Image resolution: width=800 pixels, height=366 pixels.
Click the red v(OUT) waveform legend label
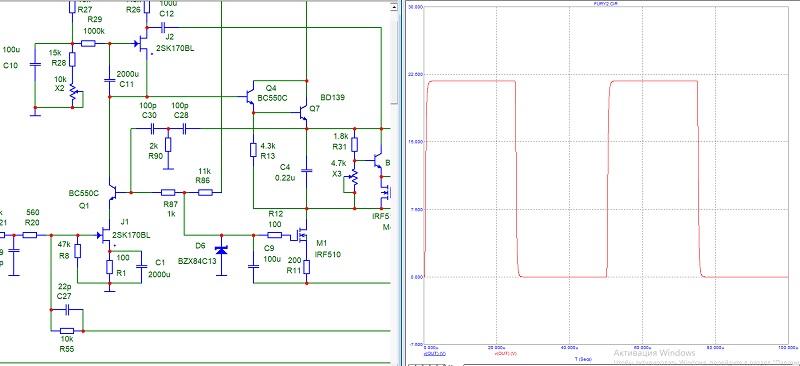[x=506, y=353]
